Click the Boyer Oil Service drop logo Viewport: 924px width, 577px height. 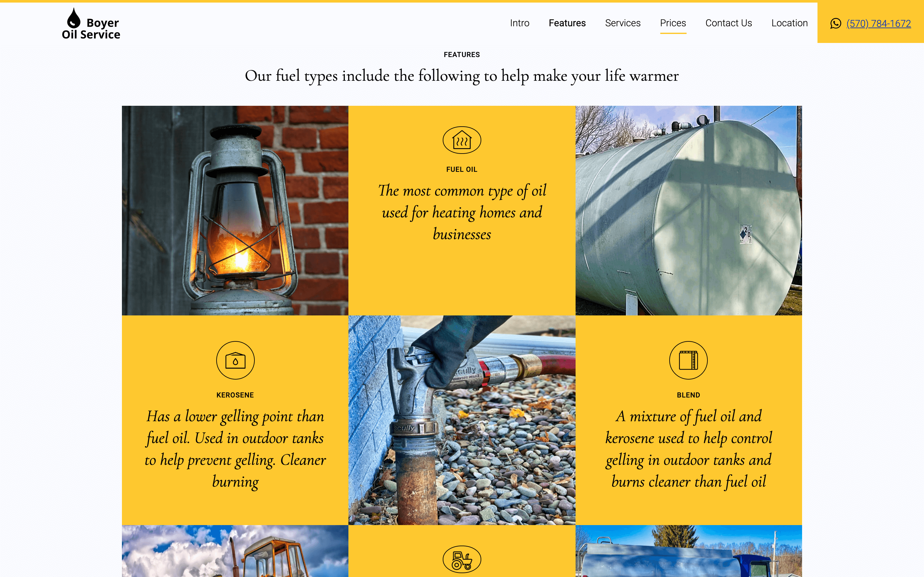91,24
